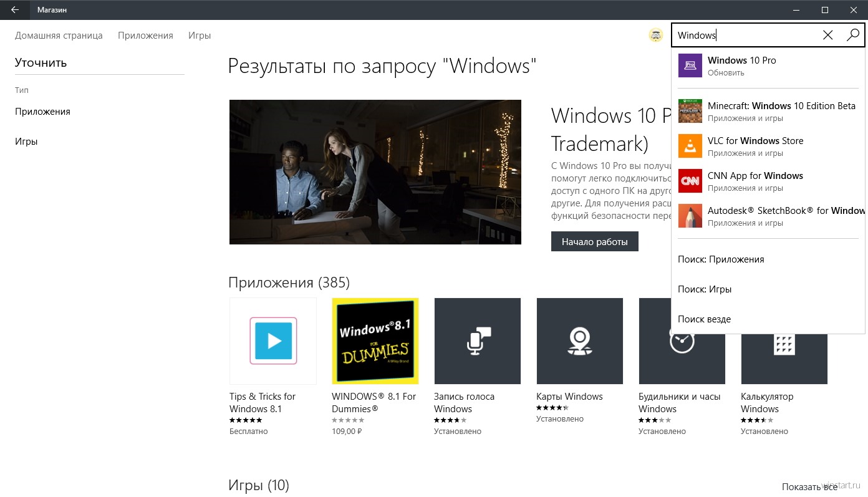868x497 pixels.
Task: Open the Voice Recorder microphone tile
Action: click(x=478, y=340)
